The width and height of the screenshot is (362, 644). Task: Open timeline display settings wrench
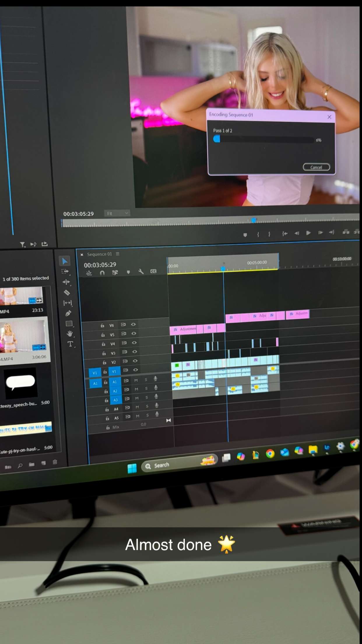[x=141, y=272]
